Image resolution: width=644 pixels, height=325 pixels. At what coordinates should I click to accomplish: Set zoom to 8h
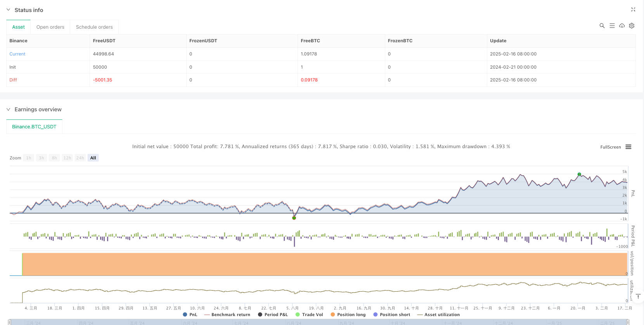[x=54, y=158]
